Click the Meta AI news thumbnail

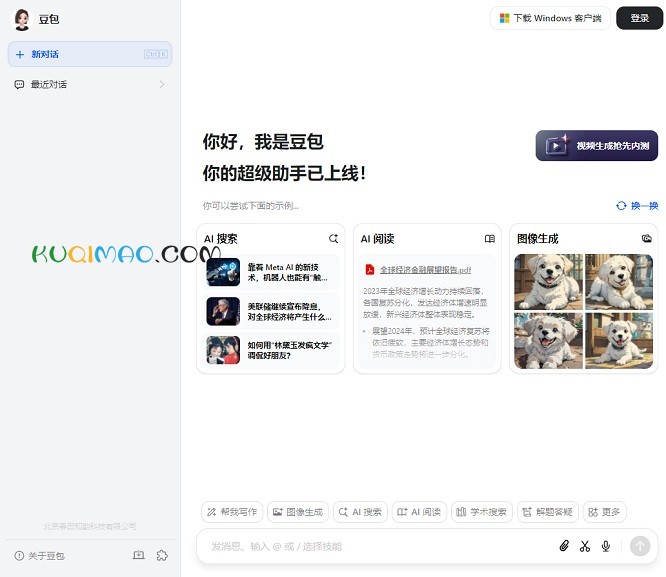tap(223, 272)
